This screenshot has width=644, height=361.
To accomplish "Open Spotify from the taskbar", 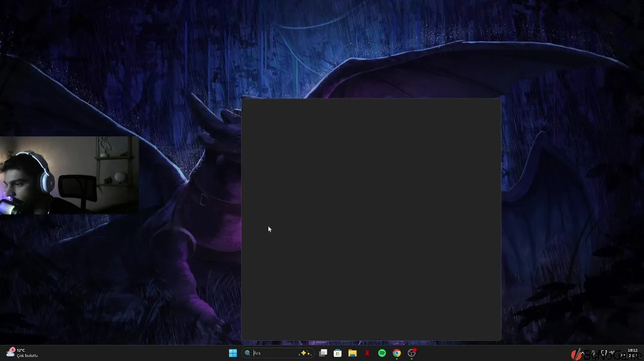I will (x=382, y=353).
